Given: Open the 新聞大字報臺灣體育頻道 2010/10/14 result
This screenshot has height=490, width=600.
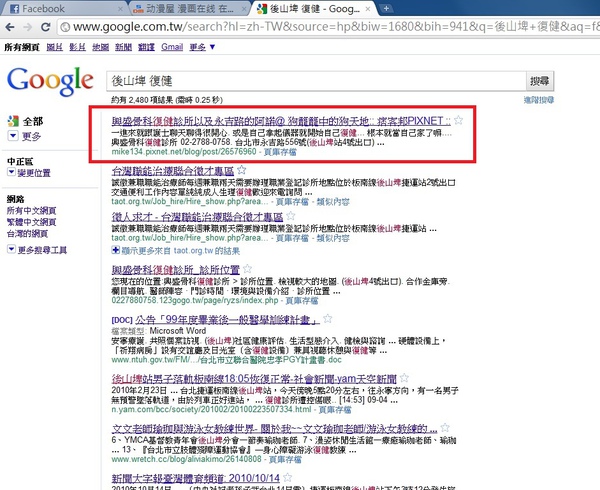Looking at the screenshot, I should 196,478.
